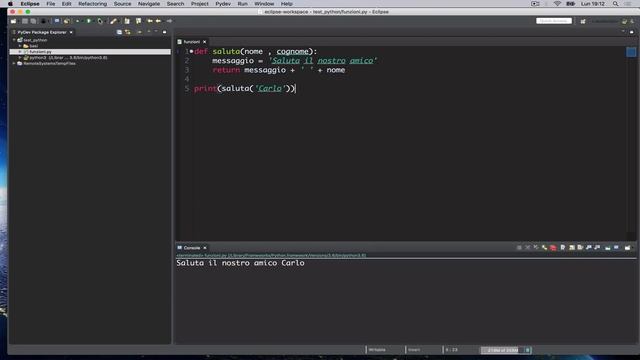The width and height of the screenshot is (640, 360).
Task: Click the red console toolbar icon
Action: tap(553, 248)
